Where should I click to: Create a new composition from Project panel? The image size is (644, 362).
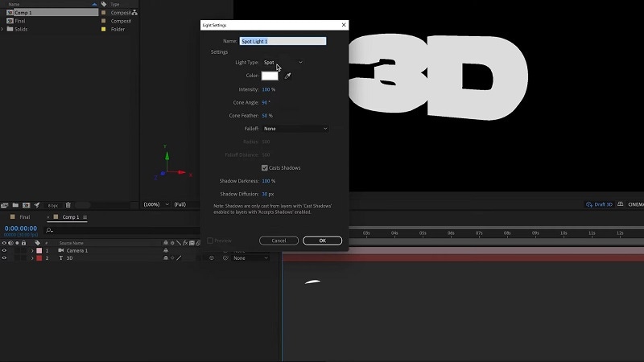click(x=27, y=205)
